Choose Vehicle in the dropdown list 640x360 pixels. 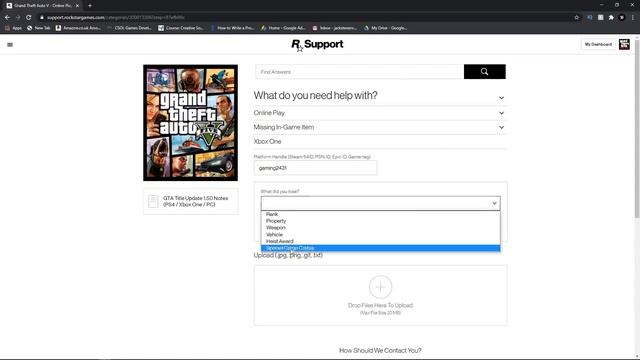tap(380, 235)
